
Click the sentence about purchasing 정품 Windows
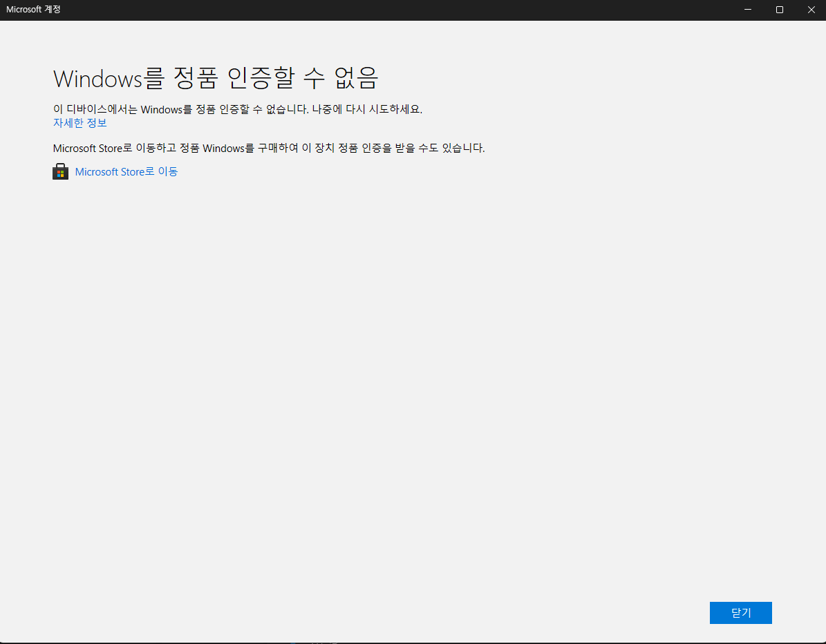(269, 148)
